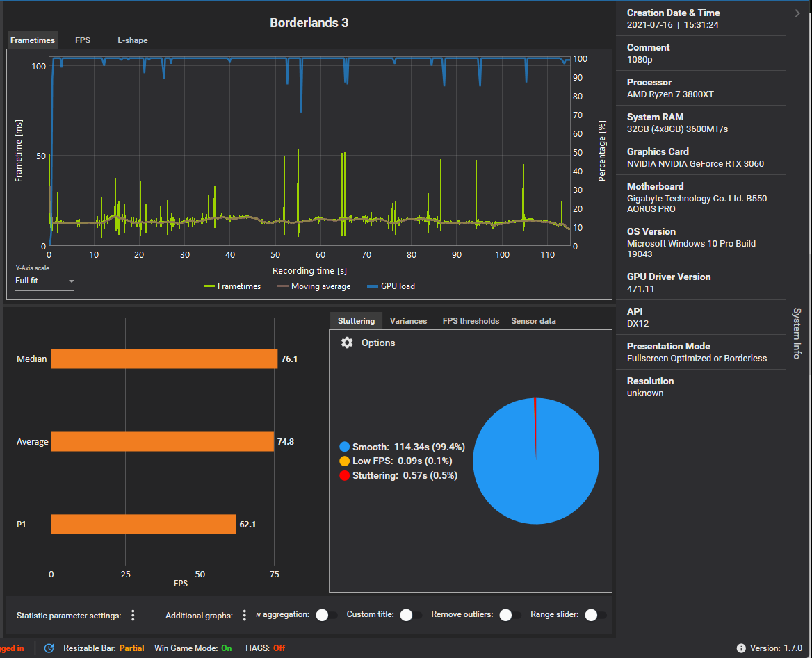
Task: Toggle Moving average series in legend
Action: [314, 286]
